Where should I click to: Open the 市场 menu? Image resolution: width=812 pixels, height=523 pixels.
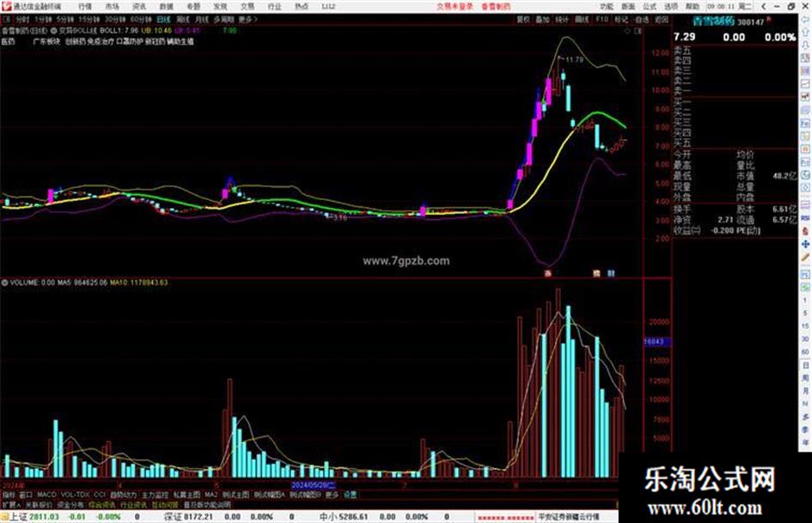pyautogui.click(x=112, y=7)
